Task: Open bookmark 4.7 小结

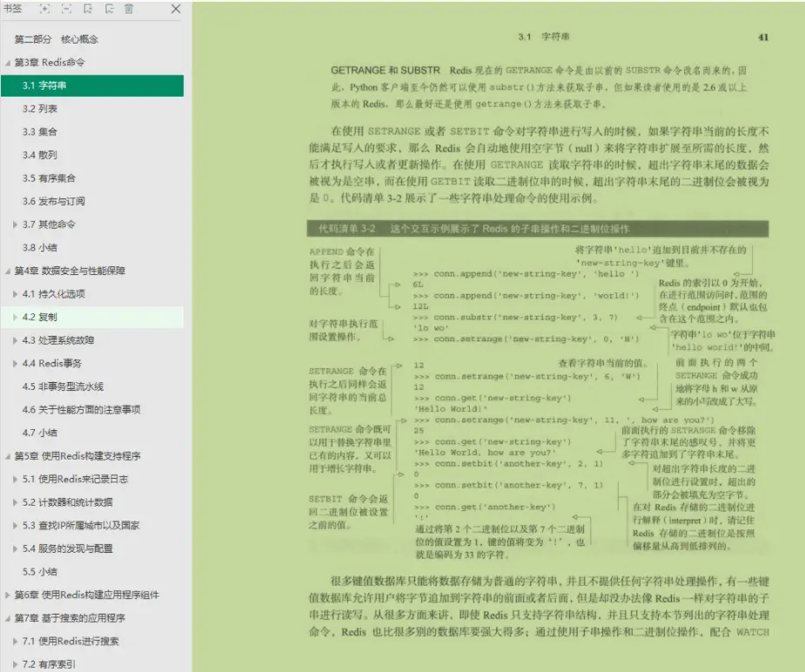Action: (x=40, y=433)
